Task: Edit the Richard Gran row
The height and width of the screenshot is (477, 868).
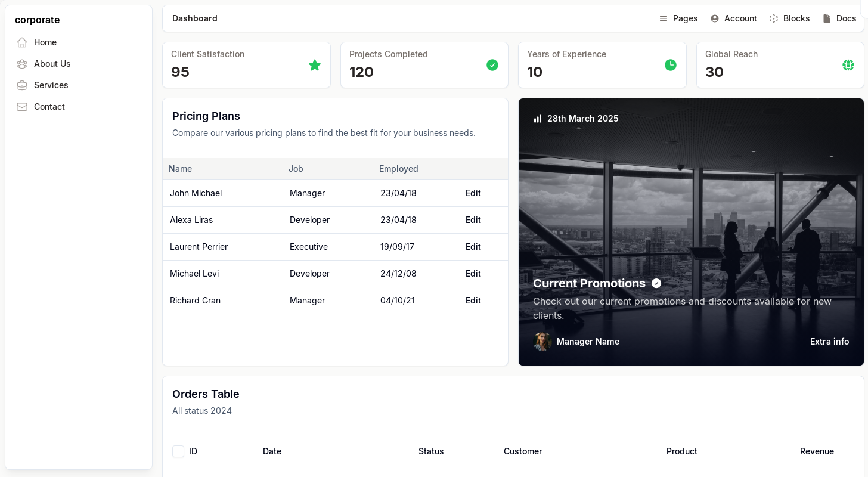Action: (x=473, y=301)
